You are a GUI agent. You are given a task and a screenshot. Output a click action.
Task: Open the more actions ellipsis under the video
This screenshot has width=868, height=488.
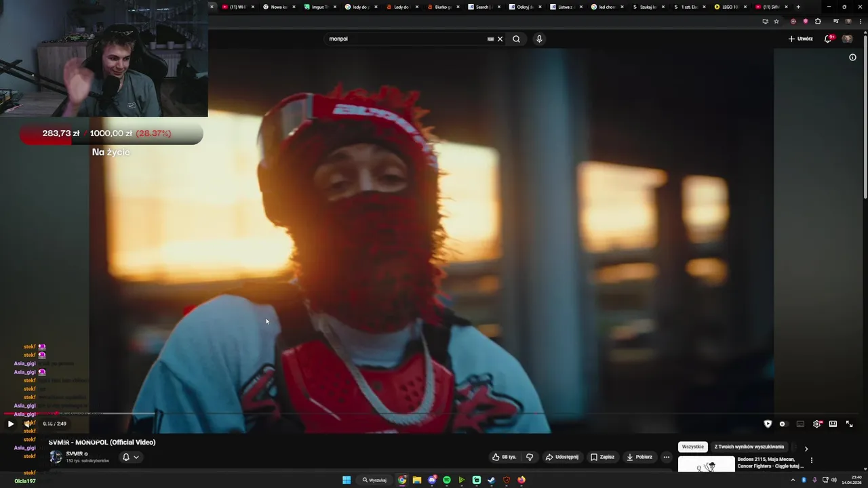click(666, 457)
